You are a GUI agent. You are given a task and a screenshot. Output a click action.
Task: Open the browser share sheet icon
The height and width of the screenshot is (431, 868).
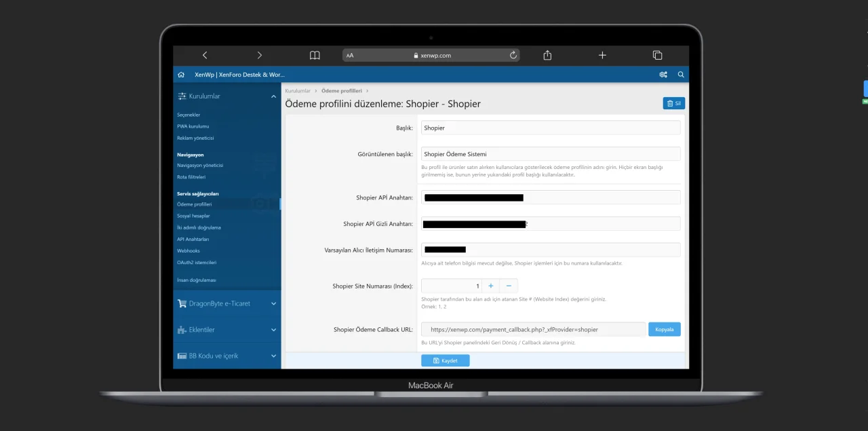(x=547, y=55)
